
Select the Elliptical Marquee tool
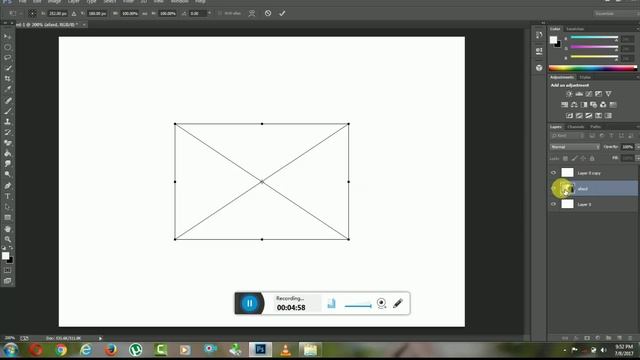pyautogui.click(x=7, y=47)
